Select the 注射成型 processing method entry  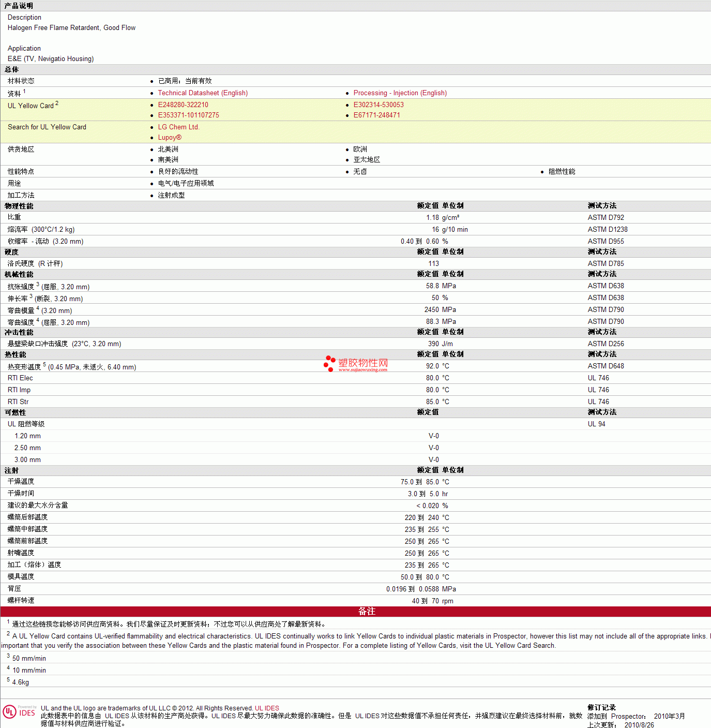[171, 196]
